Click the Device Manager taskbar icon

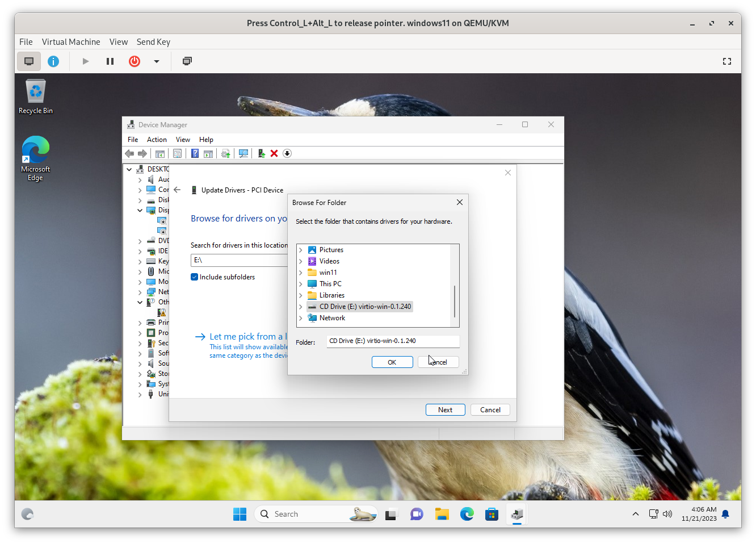point(517,514)
